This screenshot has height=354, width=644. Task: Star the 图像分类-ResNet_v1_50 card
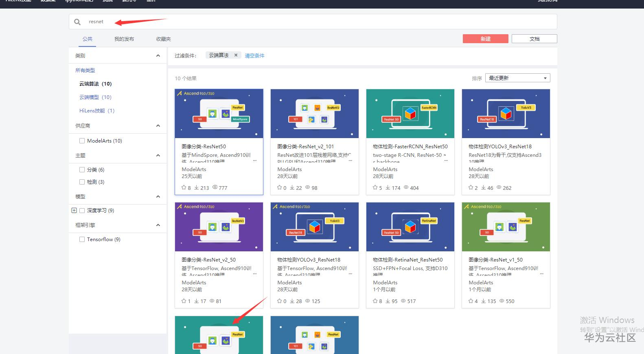point(471,301)
